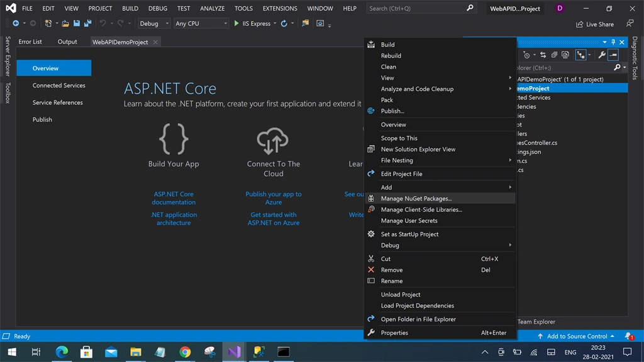The image size is (644, 362).
Task: Click the New Project toolbar icon
Action: (48, 23)
